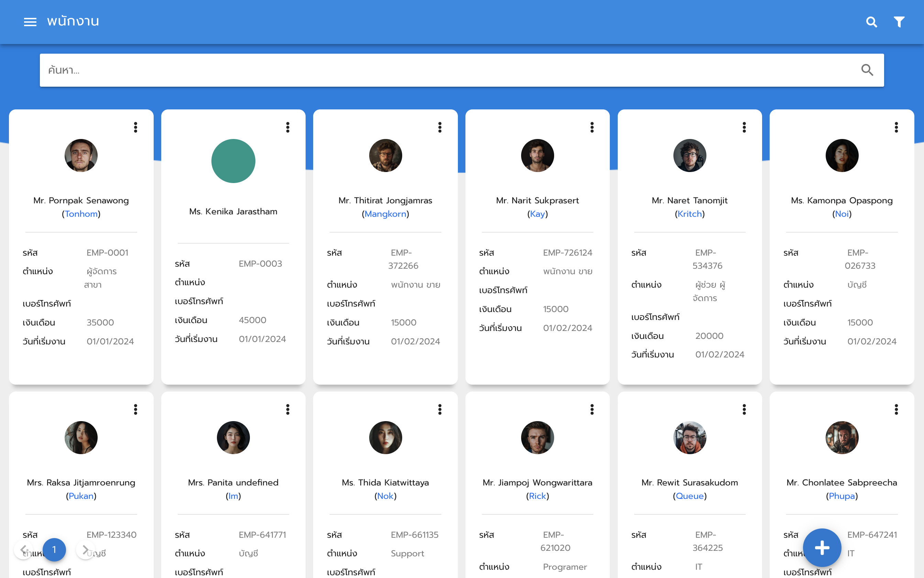The height and width of the screenshot is (578, 924).
Task: Click salary value 20000
Action: click(x=709, y=336)
